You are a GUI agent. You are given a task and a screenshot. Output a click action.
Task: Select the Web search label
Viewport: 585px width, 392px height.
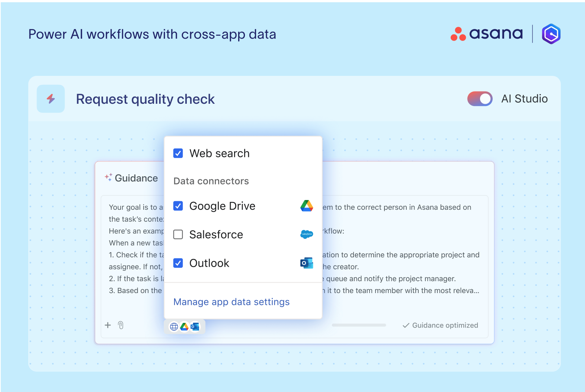coord(220,153)
